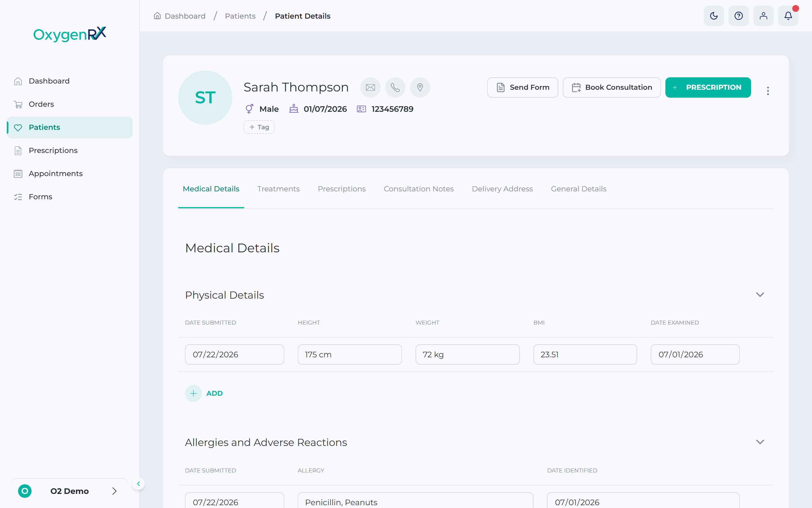Open the user profile icon
Screen dimensions: 812x508
763,16
